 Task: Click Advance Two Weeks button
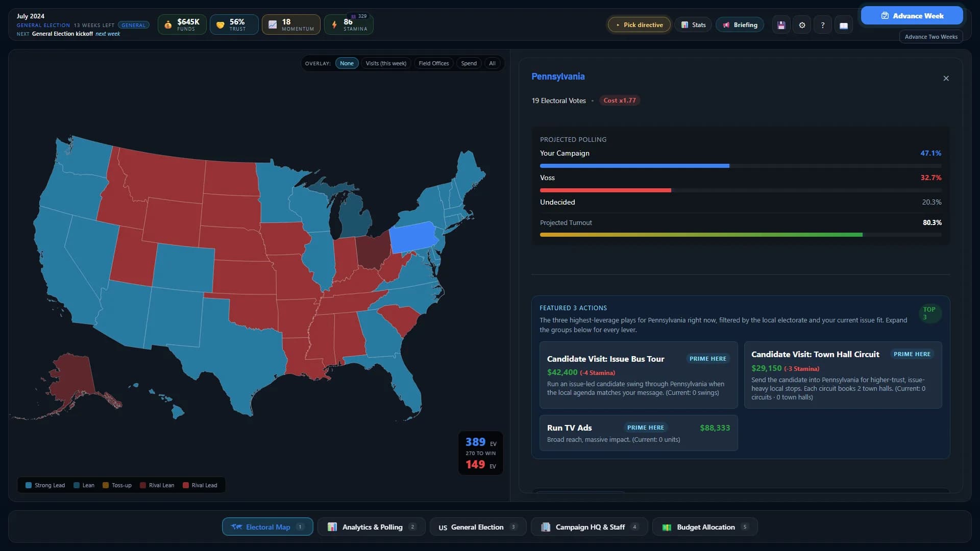931,37
